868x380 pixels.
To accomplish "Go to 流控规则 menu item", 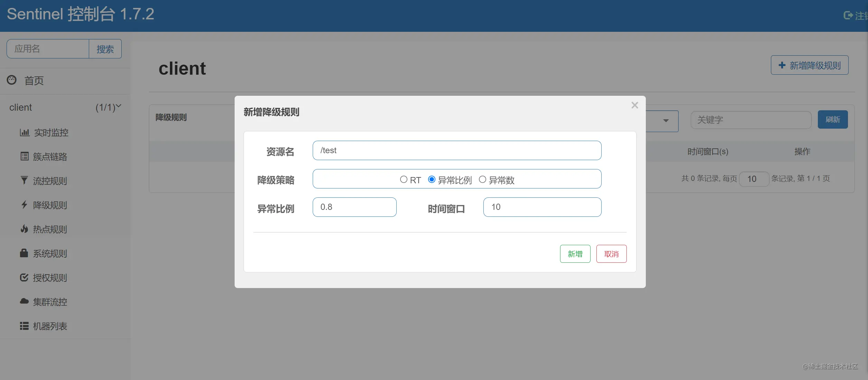I will pos(50,181).
